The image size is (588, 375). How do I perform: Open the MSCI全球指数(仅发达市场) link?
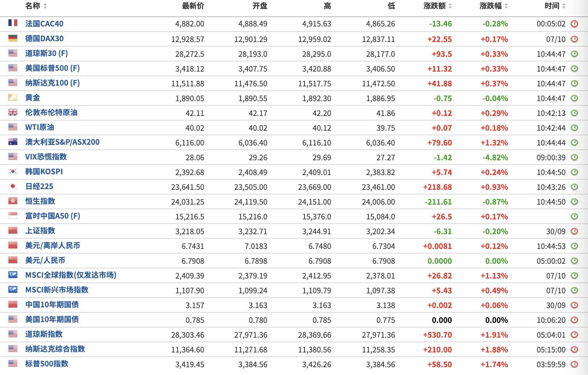click(x=71, y=275)
